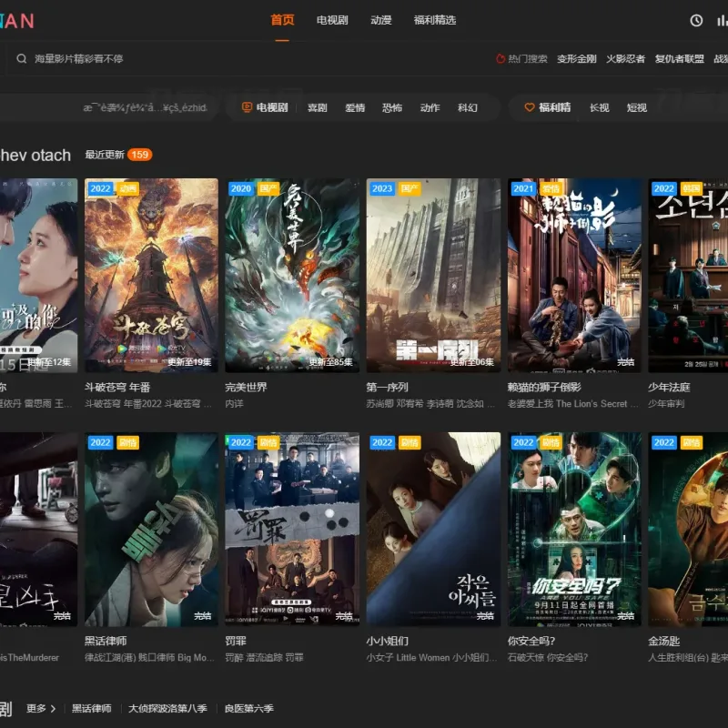This screenshot has width=728, height=728.
Task: Click the 你安全吗? title text
Action: [531, 642]
